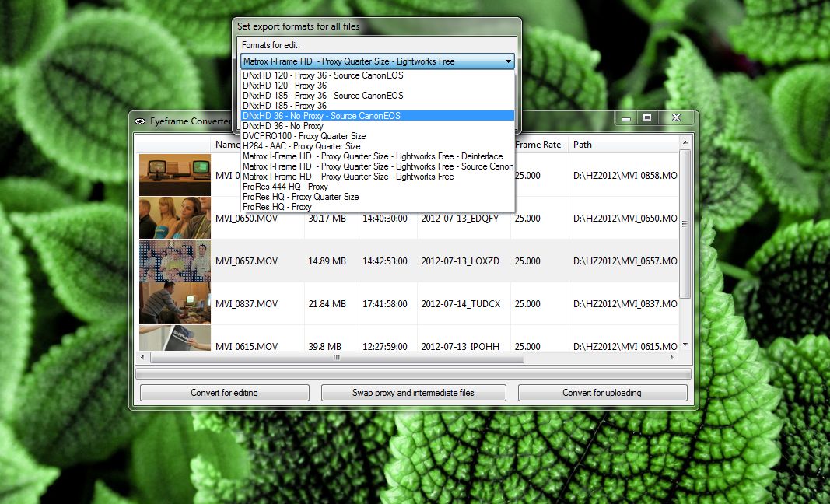Click cell 2012-07-13_IPOHH
The width and height of the screenshot is (830, 504).
click(x=460, y=346)
